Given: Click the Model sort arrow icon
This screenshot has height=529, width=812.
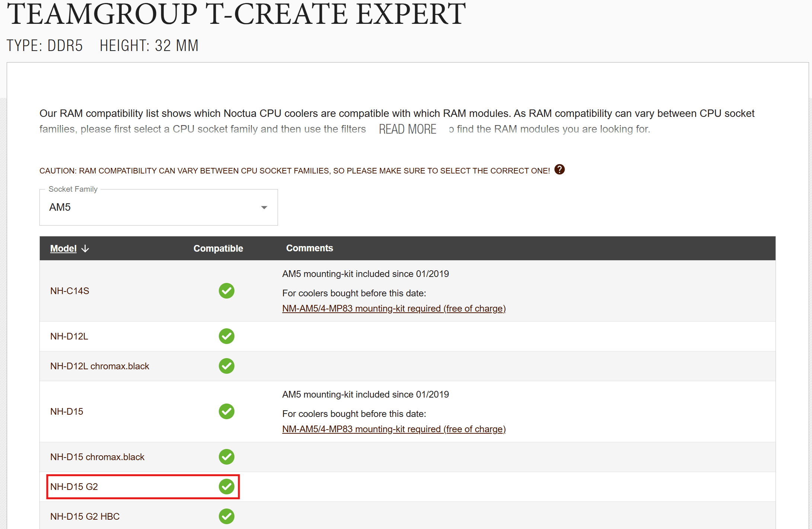Looking at the screenshot, I should click(85, 249).
